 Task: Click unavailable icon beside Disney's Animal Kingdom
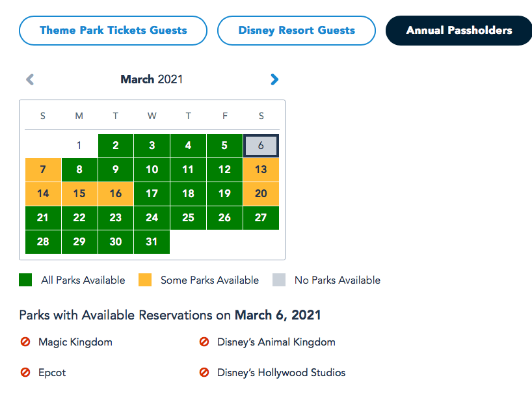click(204, 342)
